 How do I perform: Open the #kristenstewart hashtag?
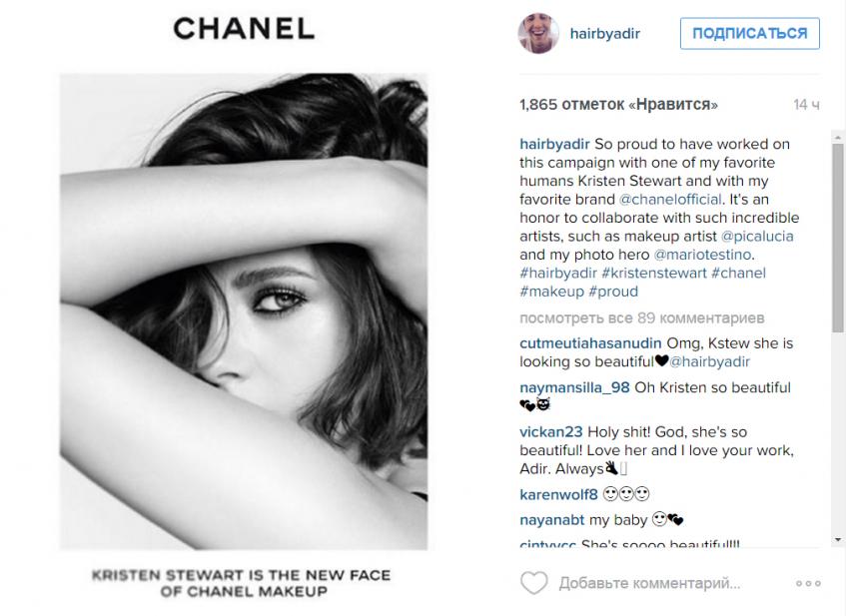point(654,273)
